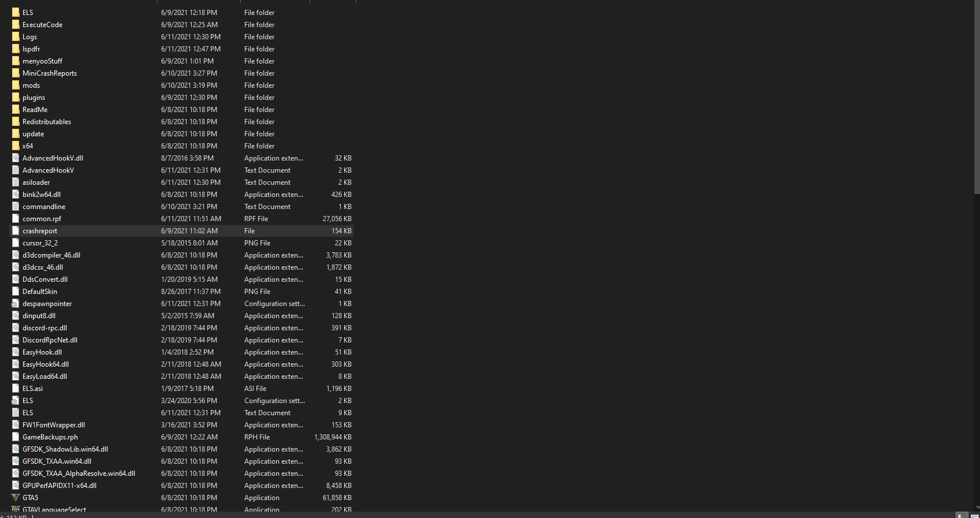Click the AdvancedHookV.dll file icon

point(16,158)
